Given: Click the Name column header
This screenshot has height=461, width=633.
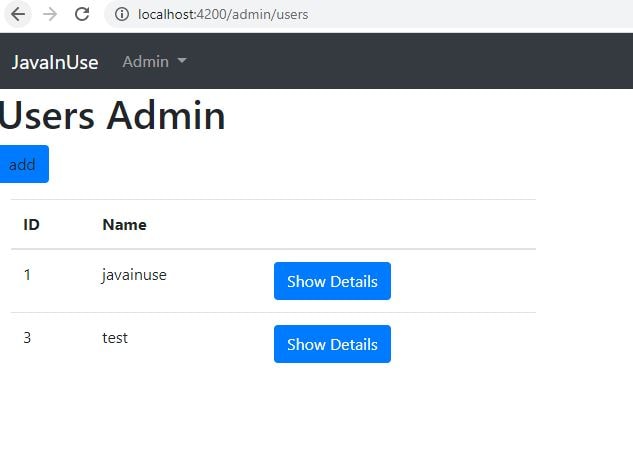Looking at the screenshot, I should [124, 224].
